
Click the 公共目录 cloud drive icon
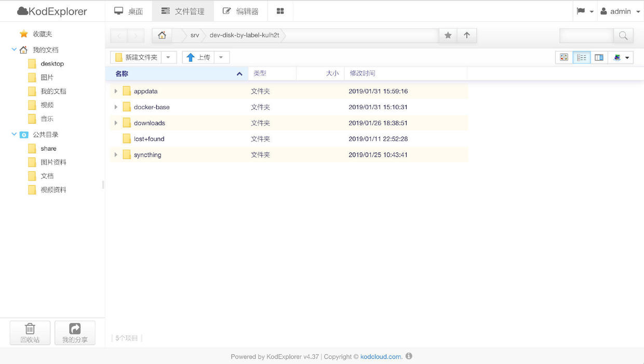(24, 135)
